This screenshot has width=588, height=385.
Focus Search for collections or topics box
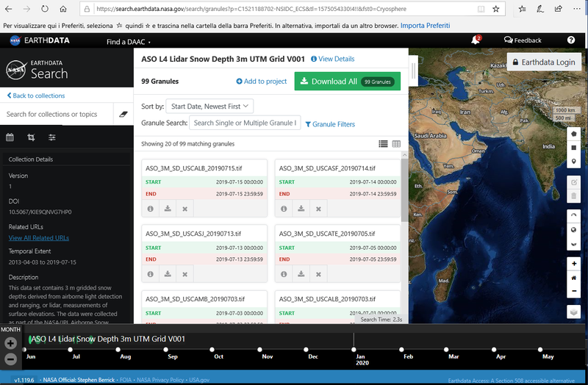click(57, 115)
